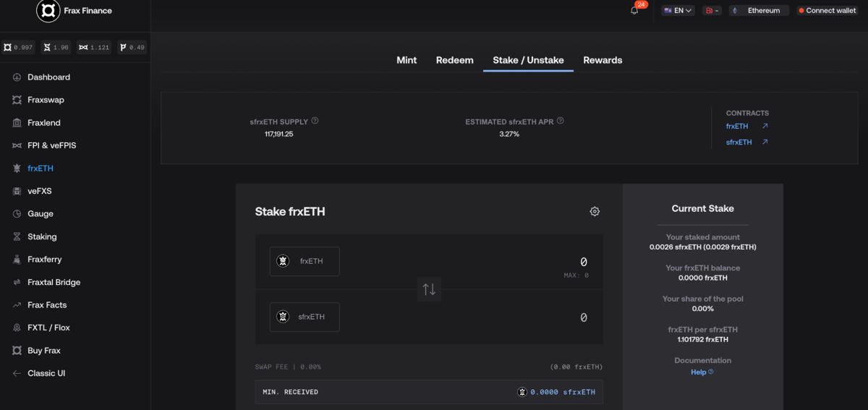The image size is (868, 410).
Task: Click the Fraxswap sidebar icon
Action: [17, 100]
